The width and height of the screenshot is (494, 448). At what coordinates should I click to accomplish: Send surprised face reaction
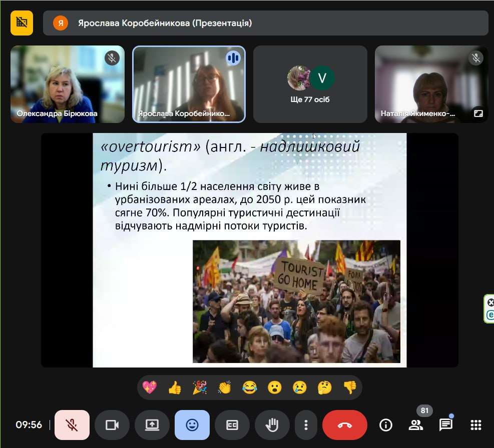click(274, 387)
